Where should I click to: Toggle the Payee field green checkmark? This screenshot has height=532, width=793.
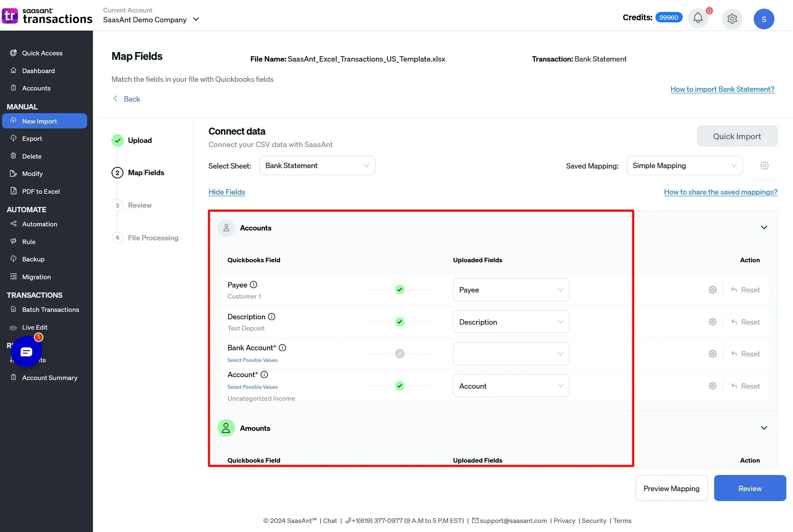click(x=399, y=290)
